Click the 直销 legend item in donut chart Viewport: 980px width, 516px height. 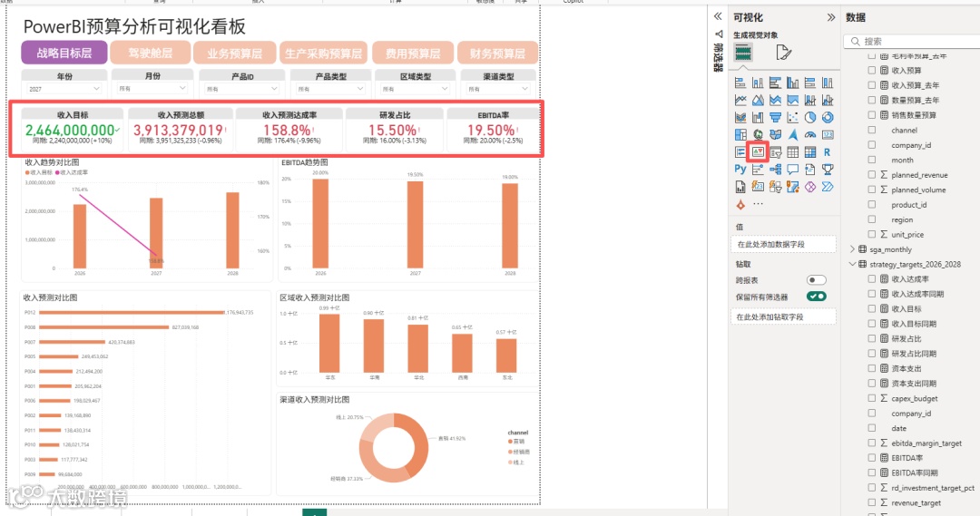tap(516, 441)
